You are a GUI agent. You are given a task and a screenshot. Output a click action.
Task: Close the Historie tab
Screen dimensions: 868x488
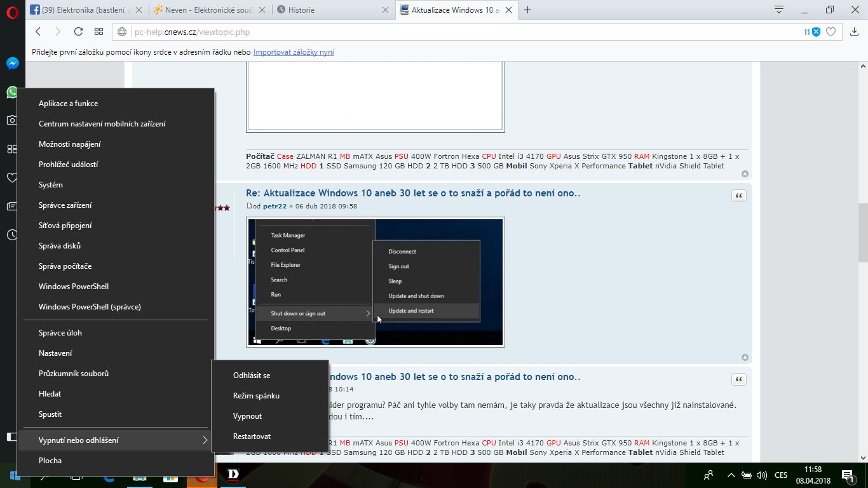pos(385,10)
